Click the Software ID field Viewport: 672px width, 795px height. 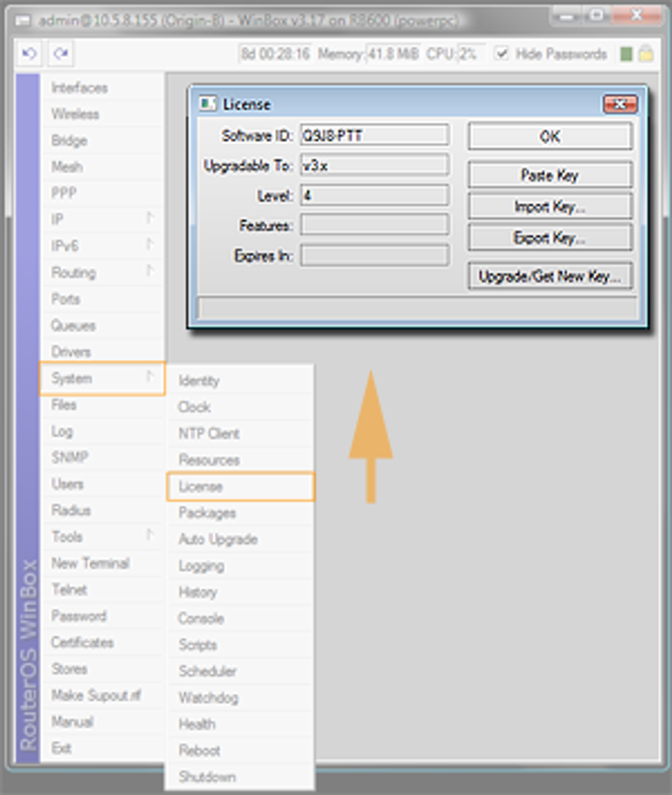[374, 135]
